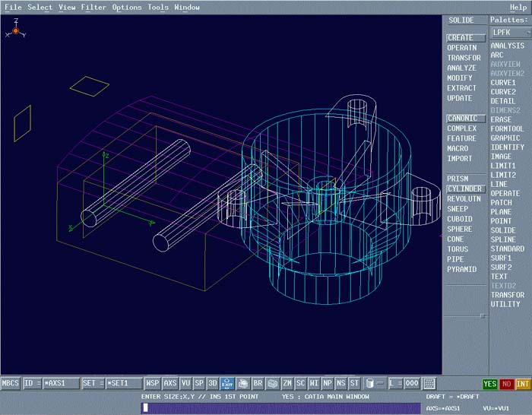Screen dimensions: 532x415
Task: Click the EXIT icon in bottom toolbar
Action: (227, 384)
